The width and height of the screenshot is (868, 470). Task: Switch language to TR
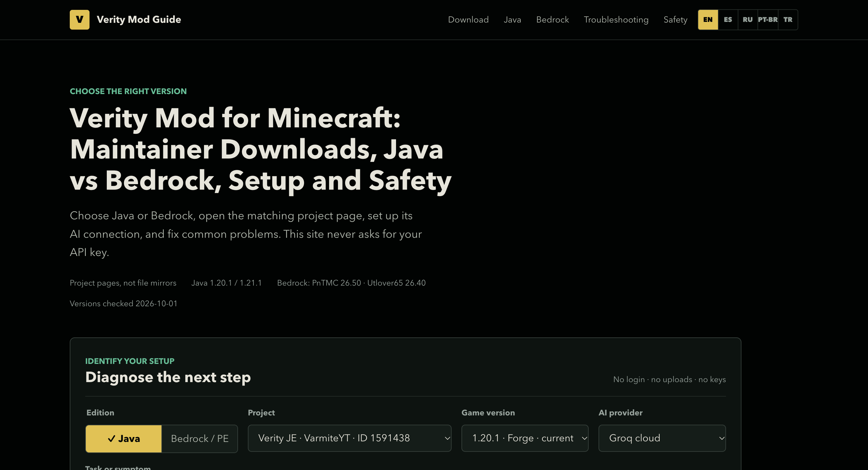click(788, 19)
